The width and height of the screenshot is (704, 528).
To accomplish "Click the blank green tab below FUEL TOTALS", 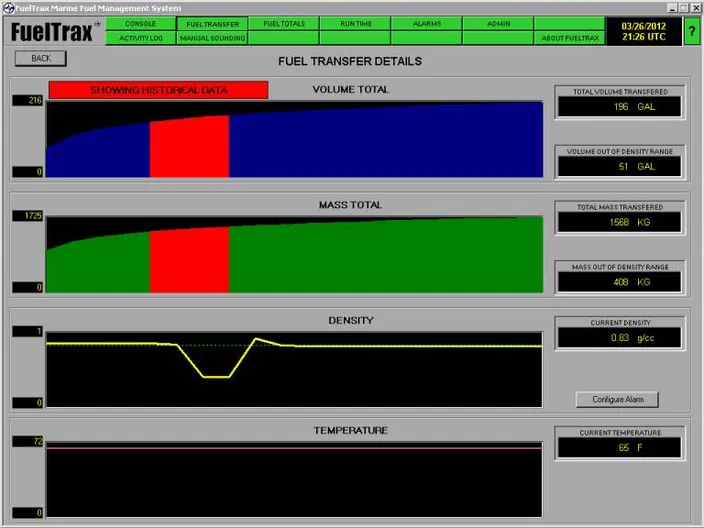I will point(284,38).
